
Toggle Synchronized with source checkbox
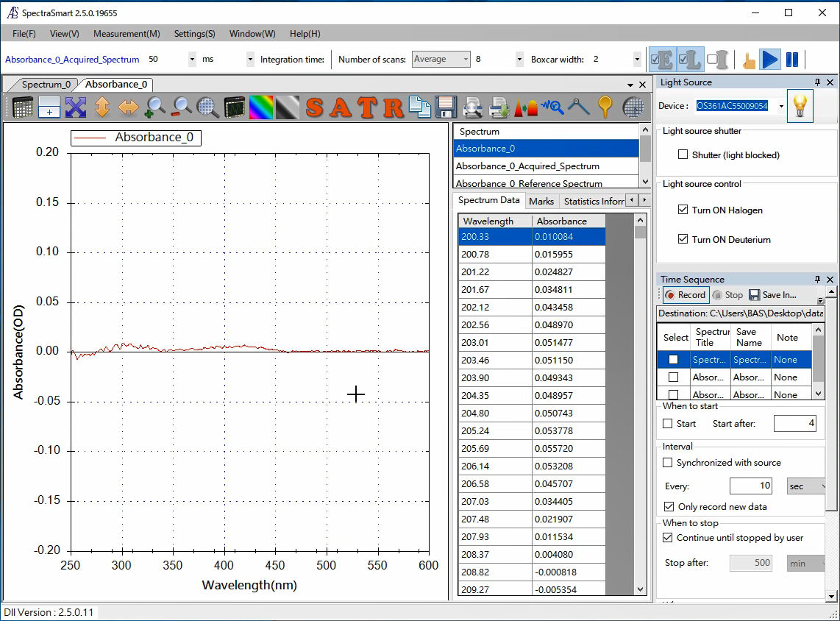tap(668, 463)
